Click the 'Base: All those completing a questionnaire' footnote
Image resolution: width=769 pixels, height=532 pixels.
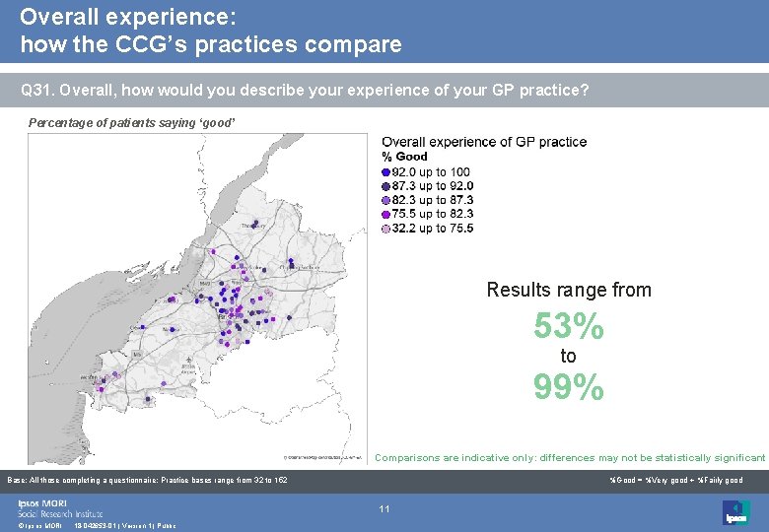point(147,480)
